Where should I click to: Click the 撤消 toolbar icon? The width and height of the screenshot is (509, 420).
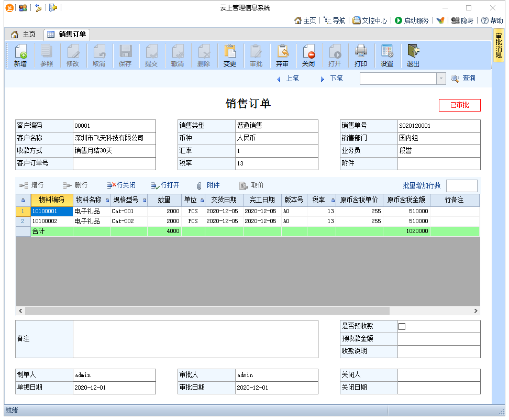coord(178,56)
